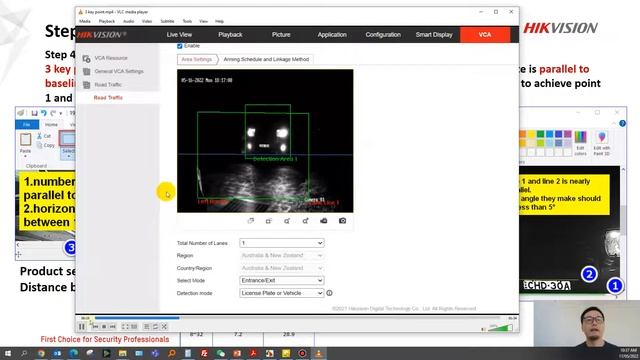Click fourth tool icon under preview

[305, 221]
